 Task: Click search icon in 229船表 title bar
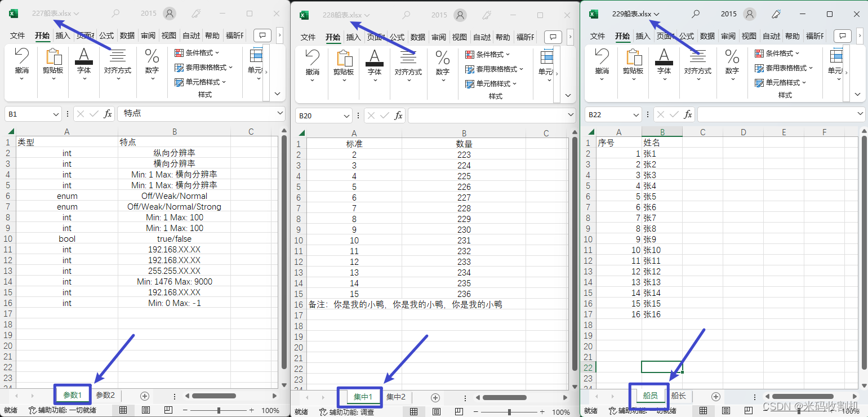pyautogui.click(x=696, y=14)
